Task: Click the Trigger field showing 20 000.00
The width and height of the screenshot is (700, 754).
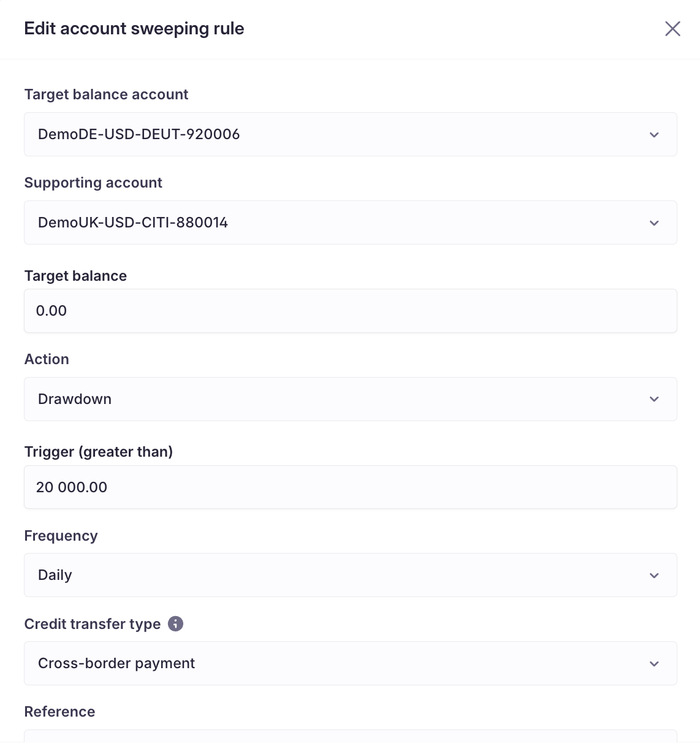Action: pyautogui.click(x=349, y=487)
